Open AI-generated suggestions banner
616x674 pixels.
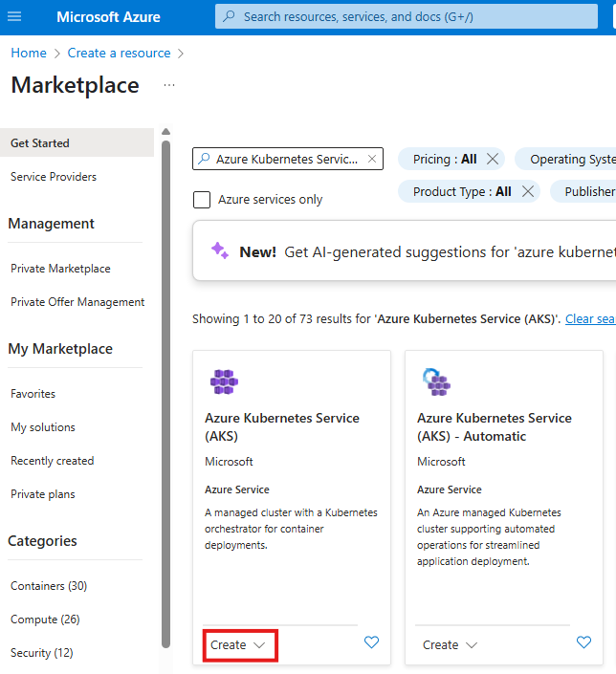tap(405, 251)
